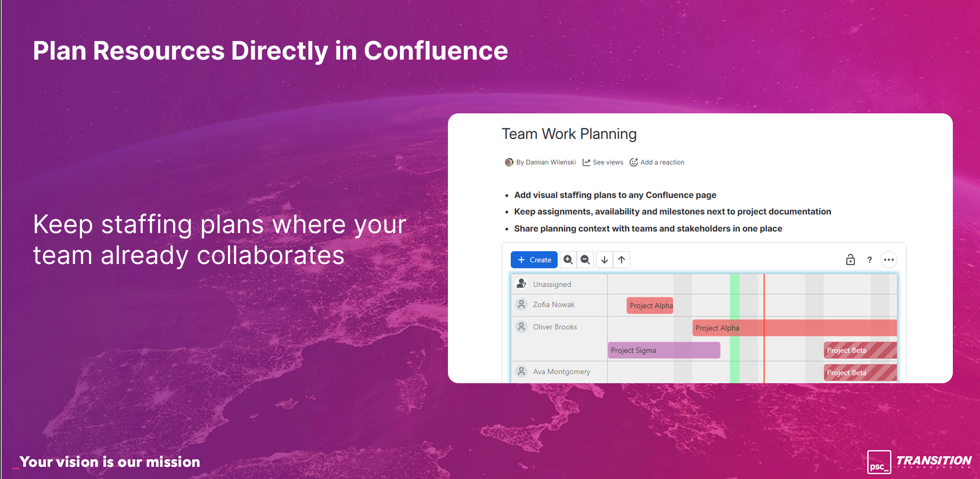The image size is (980, 479).
Task: Select Ava Montgomery's Project Beta booking
Action: pos(860,373)
